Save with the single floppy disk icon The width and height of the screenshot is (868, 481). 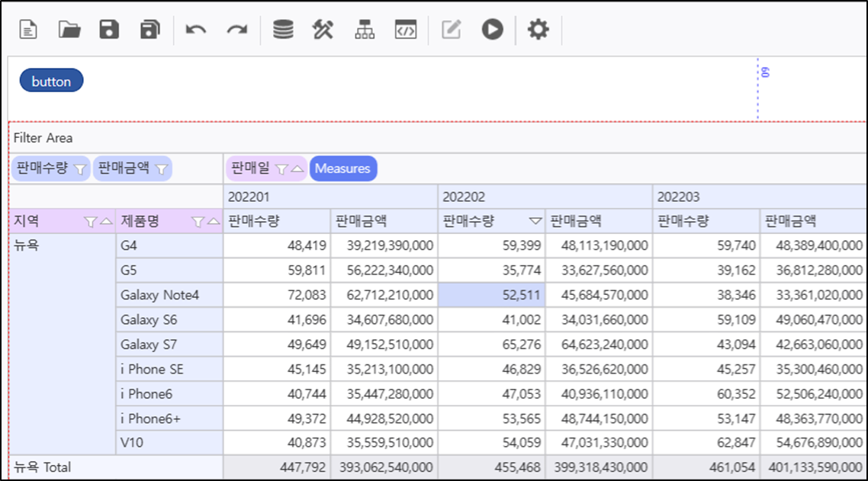click(110, 30)
